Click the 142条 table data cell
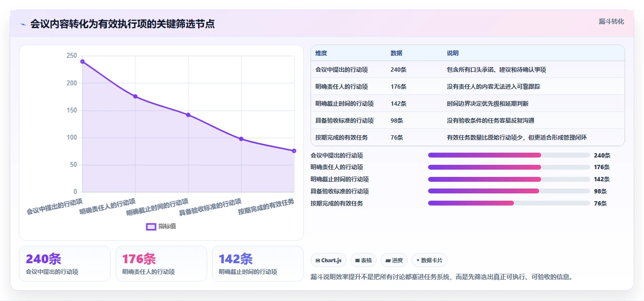Image resolution: width=644 pixels, height=301 pixels. [398, 104]
